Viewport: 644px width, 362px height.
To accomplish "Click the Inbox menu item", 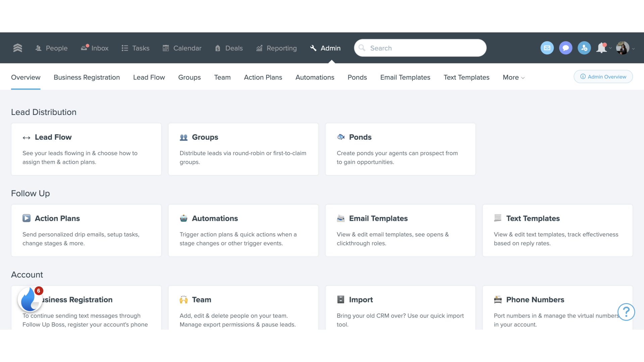I will 94,48.
